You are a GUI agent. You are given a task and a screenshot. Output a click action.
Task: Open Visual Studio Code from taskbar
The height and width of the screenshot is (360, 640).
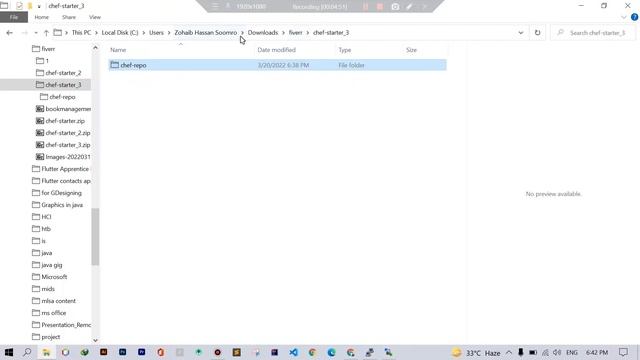point(293,352)
